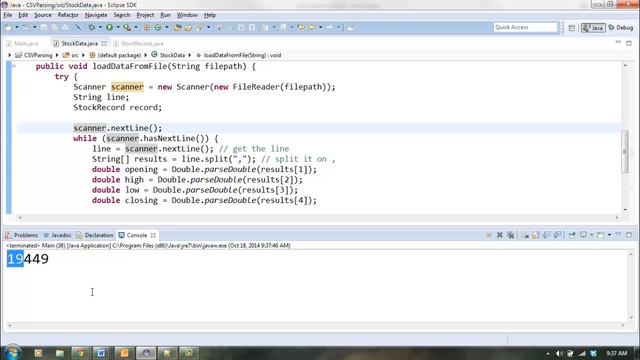Open the Refactor menu
This screenshot has width=640, height=360.
(x=68, y=15)
